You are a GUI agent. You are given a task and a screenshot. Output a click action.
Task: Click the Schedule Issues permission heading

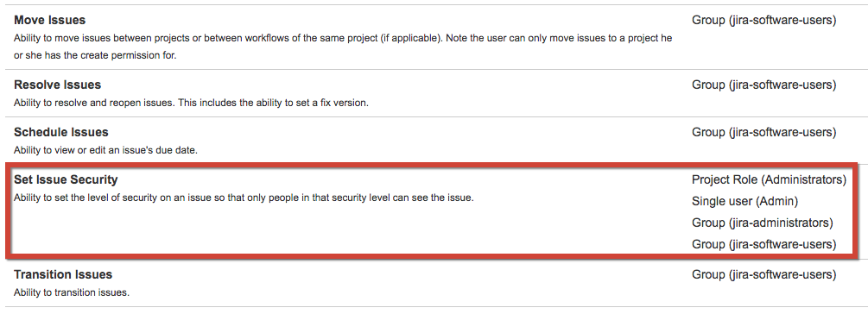[61, 133]
